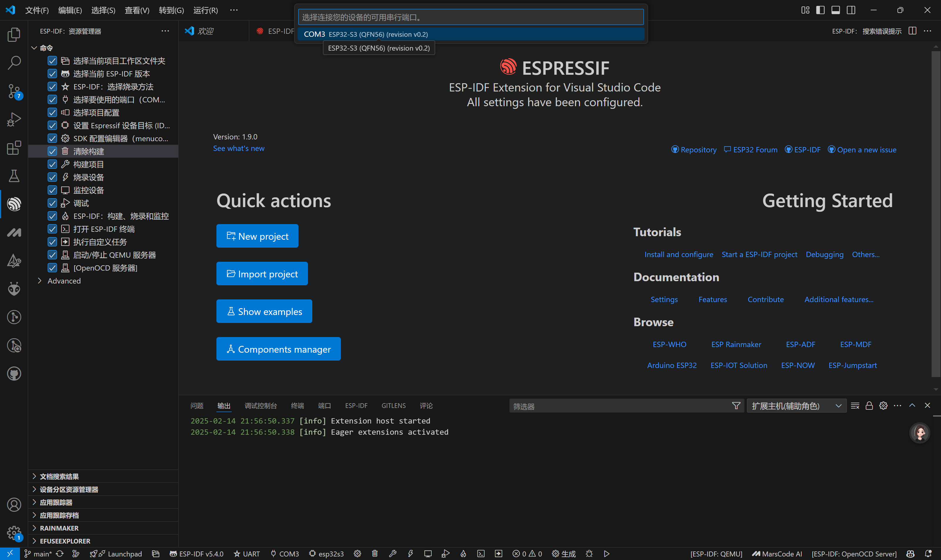
Task: Toggle the 烧录设备 checkbox
Action: (x=52, y=177)
